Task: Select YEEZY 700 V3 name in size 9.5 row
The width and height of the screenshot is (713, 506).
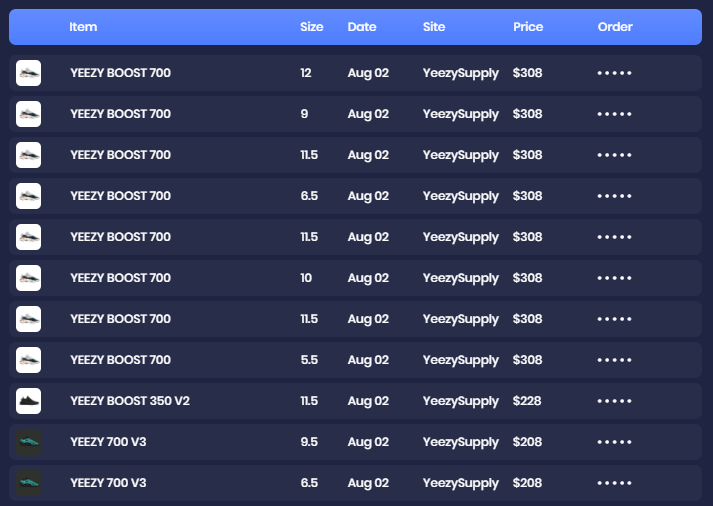Action: click(108, 442)
